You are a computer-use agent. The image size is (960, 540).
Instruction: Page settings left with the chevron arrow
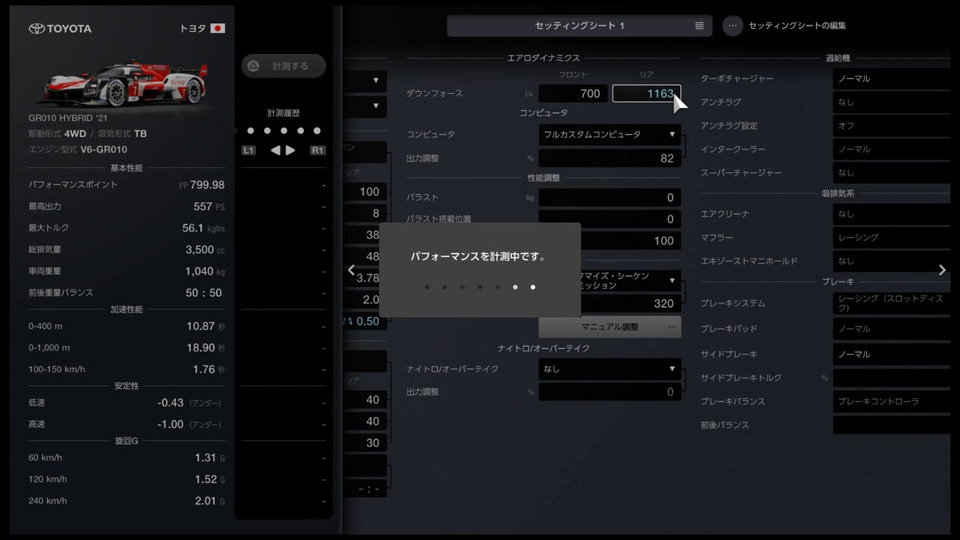351,270
